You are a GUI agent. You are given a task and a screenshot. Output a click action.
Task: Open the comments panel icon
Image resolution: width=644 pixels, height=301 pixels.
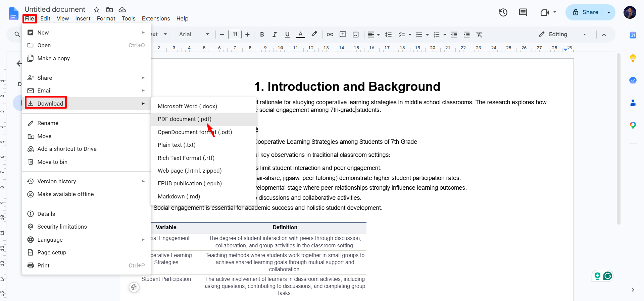523,12
